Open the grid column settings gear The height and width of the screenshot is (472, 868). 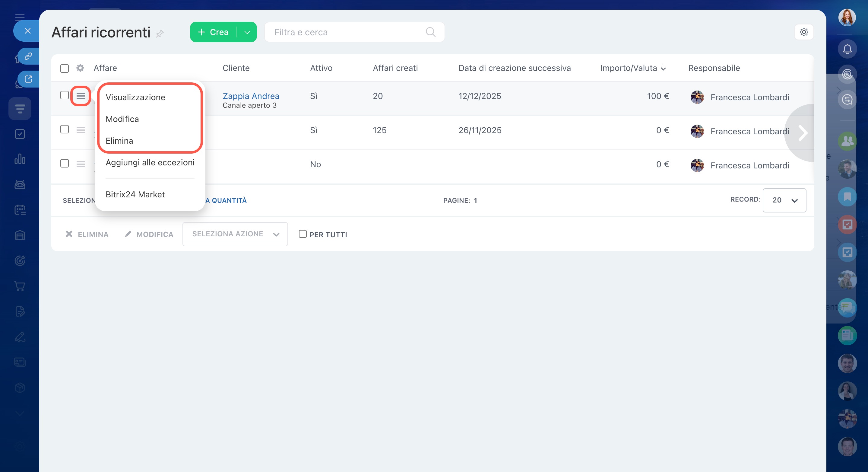80,68
